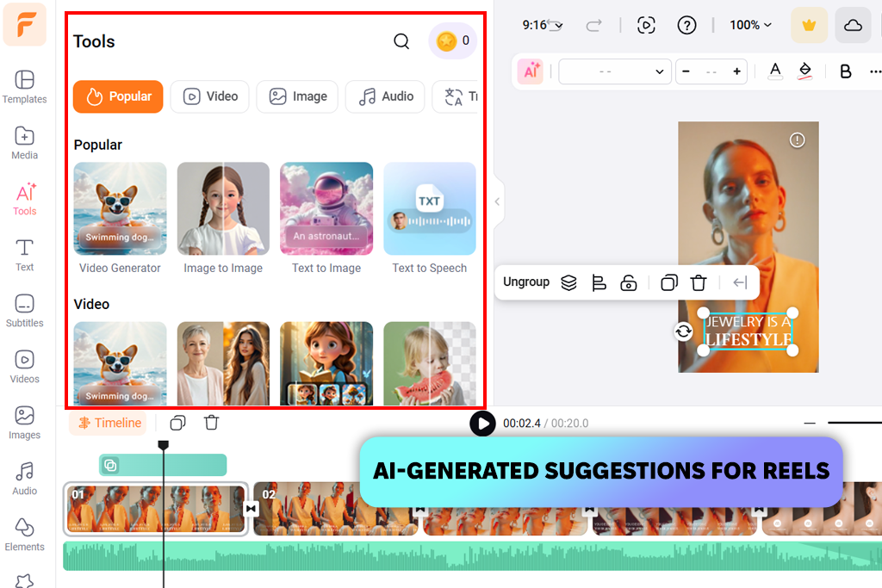Screen dimensions: 882x588
Task: Click the AI text assistant button
Action: 531,71
